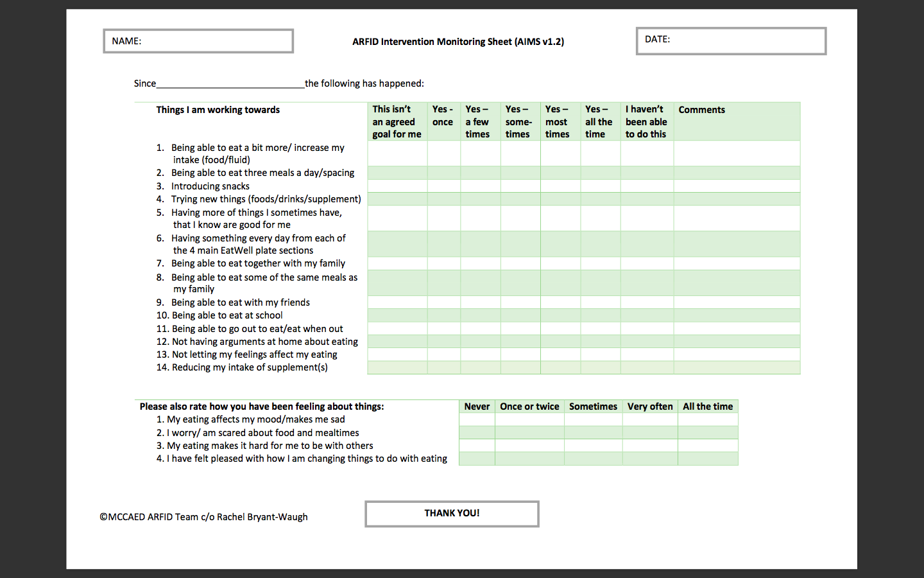
Task: Select 'All the time' for felt pleased row
Action: [x=708, y=459]
